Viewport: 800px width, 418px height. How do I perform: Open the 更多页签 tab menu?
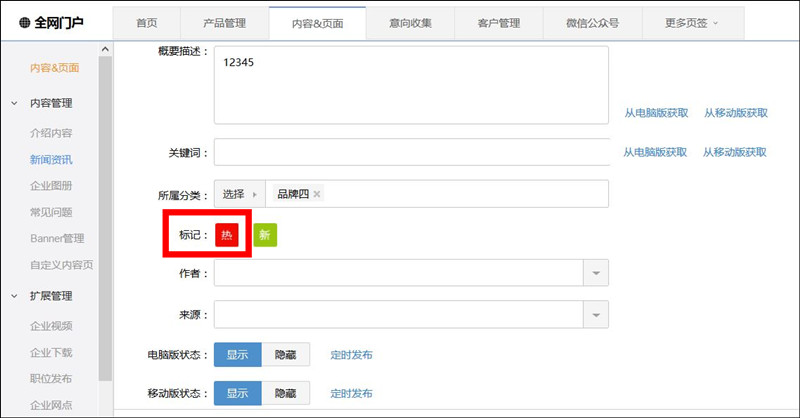[x=691, y=22]
